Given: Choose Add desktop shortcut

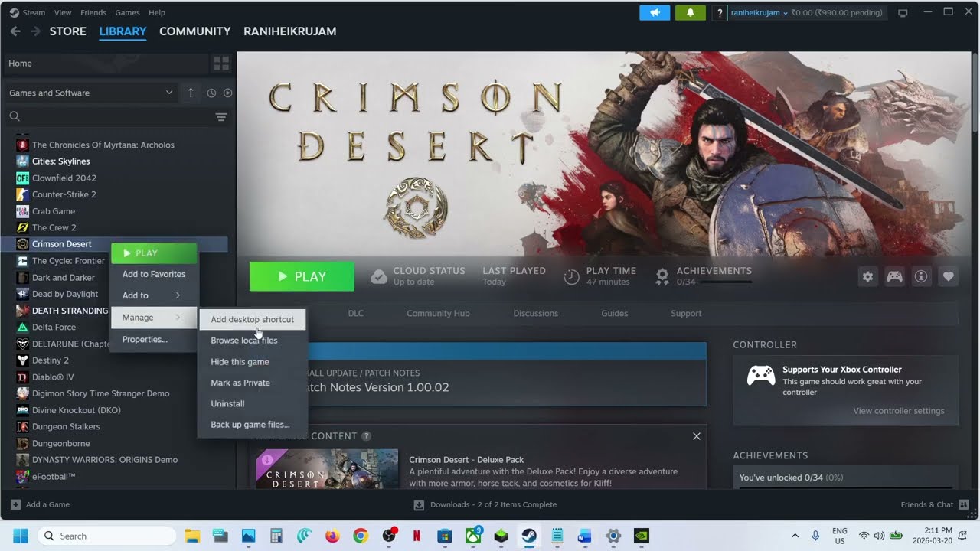Looking at the screenshot, I should tap(253, 320).
